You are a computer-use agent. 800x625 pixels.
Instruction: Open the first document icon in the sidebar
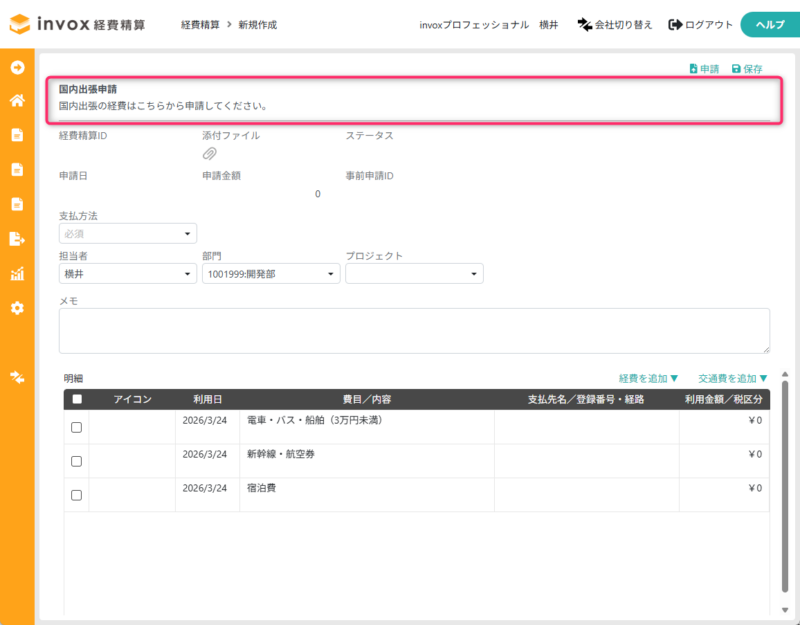(15, 134)
